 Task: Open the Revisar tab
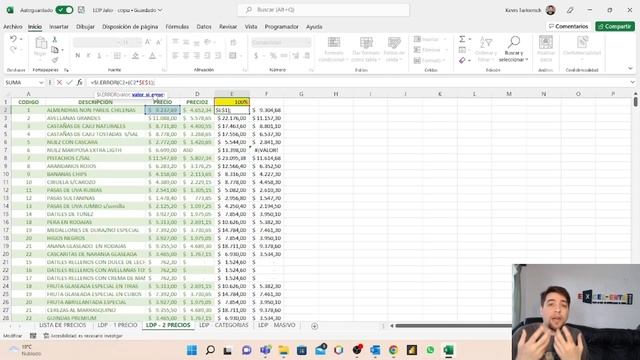228,27
